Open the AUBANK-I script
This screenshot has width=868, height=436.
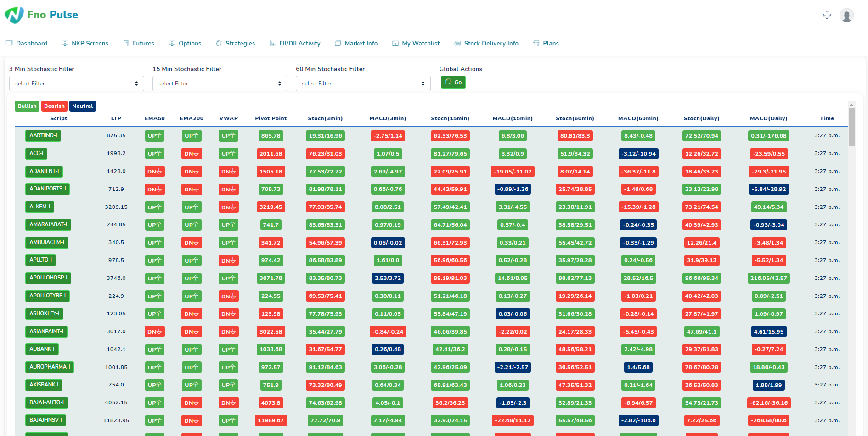click(x=42, y=349)
